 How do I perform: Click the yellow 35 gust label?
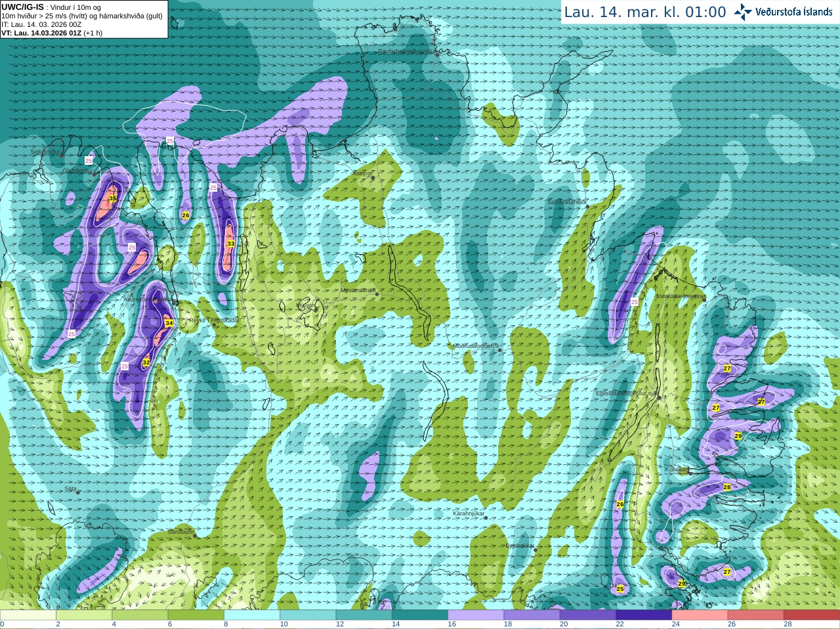coord(113,198)
